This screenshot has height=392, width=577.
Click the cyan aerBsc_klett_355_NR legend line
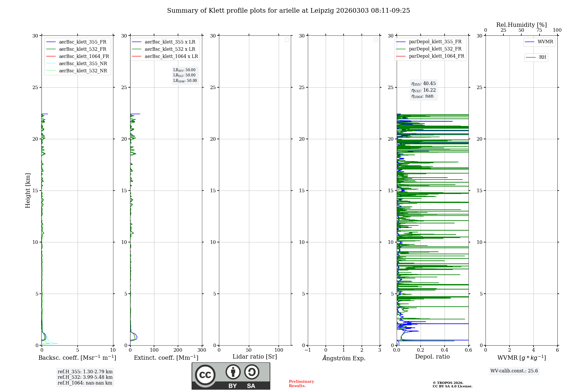tap(51, 64)
